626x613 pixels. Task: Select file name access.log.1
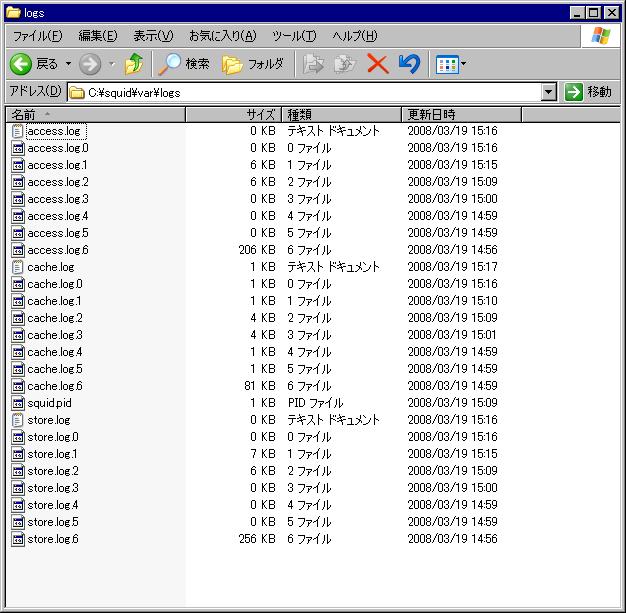tap(57, 165)
